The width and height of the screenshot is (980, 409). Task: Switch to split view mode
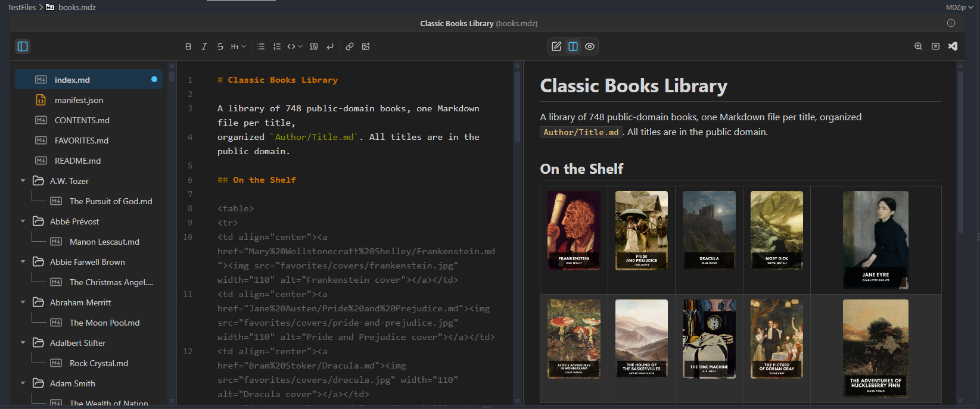click(573, 46)
